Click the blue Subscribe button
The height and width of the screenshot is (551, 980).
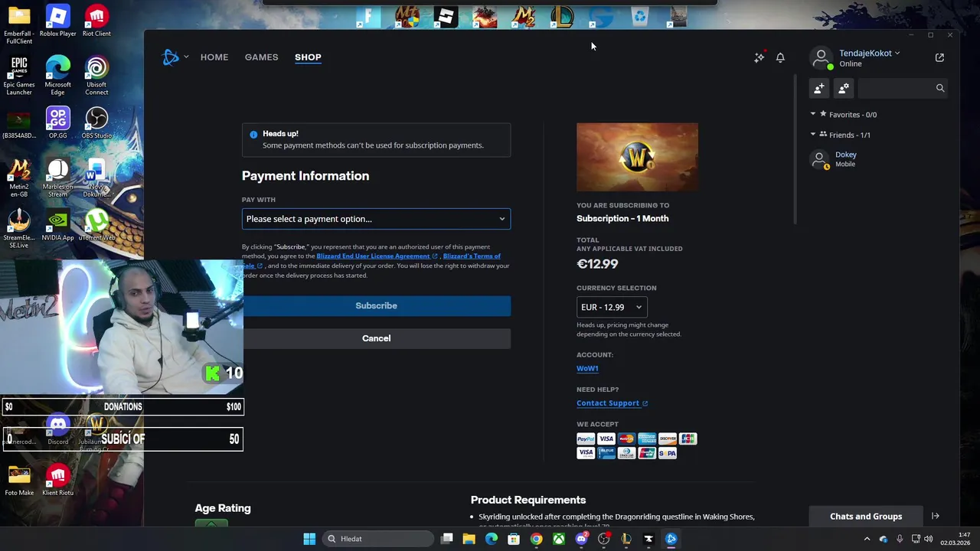click(x=376, y=306)
